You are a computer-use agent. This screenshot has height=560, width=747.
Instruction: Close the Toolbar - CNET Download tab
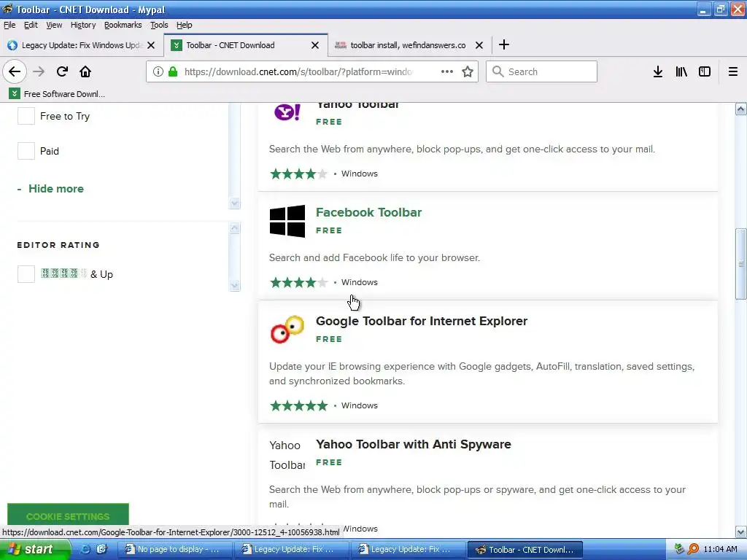pos(315,45)
